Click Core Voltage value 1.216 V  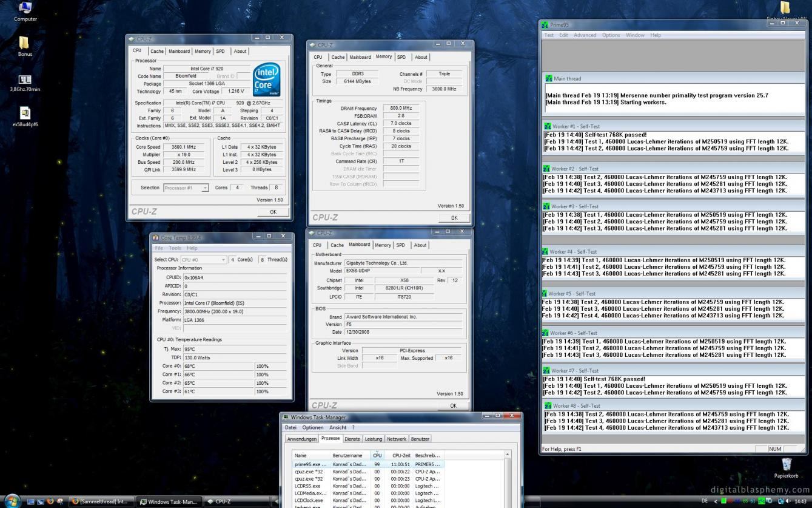click(x=235, y=91)
